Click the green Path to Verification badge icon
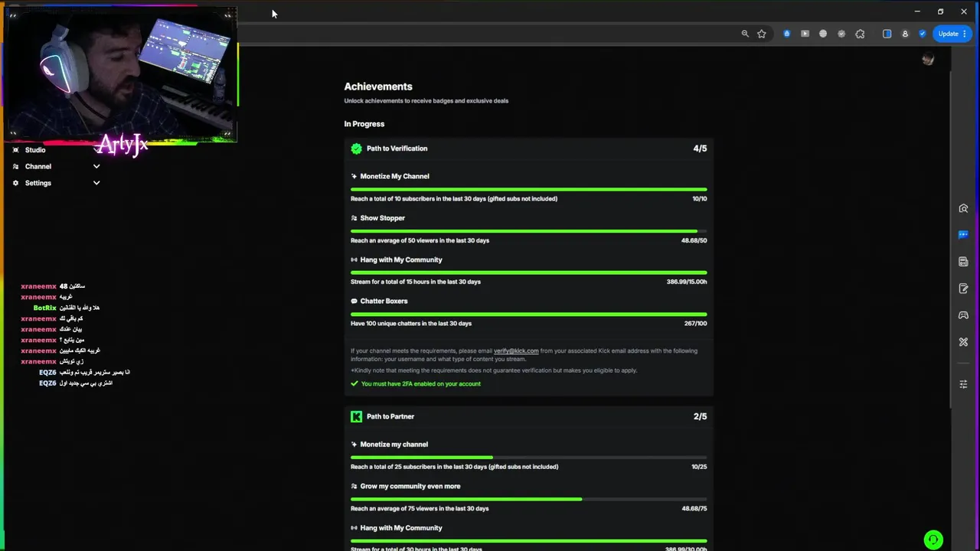Viewport: 980px width, 551px height. 356,148
